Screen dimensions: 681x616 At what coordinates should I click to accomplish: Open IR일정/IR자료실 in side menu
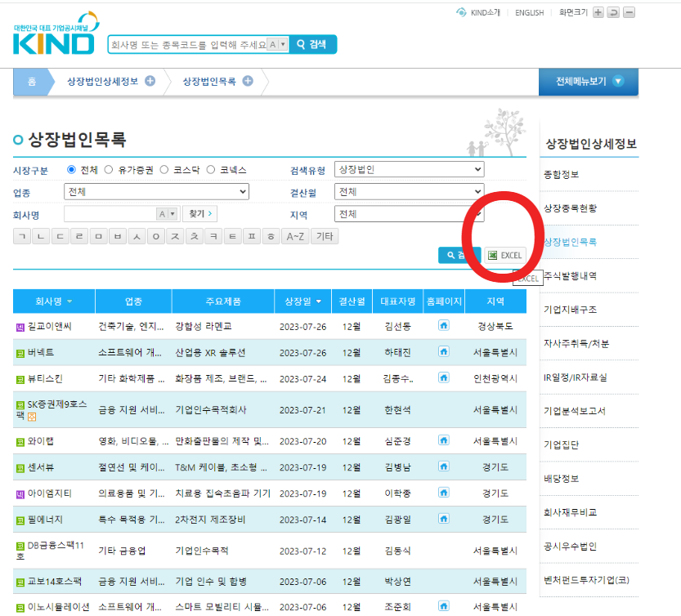point(576,377)
